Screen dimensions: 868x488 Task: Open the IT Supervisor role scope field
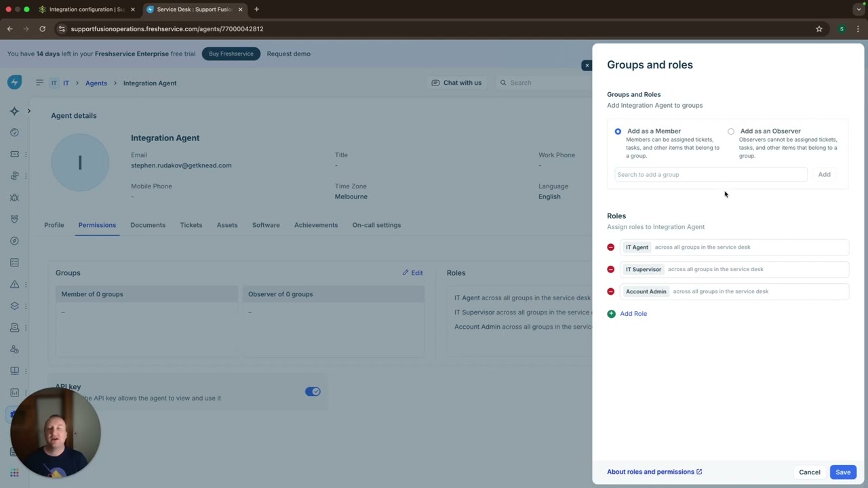[x=734, y=269]
